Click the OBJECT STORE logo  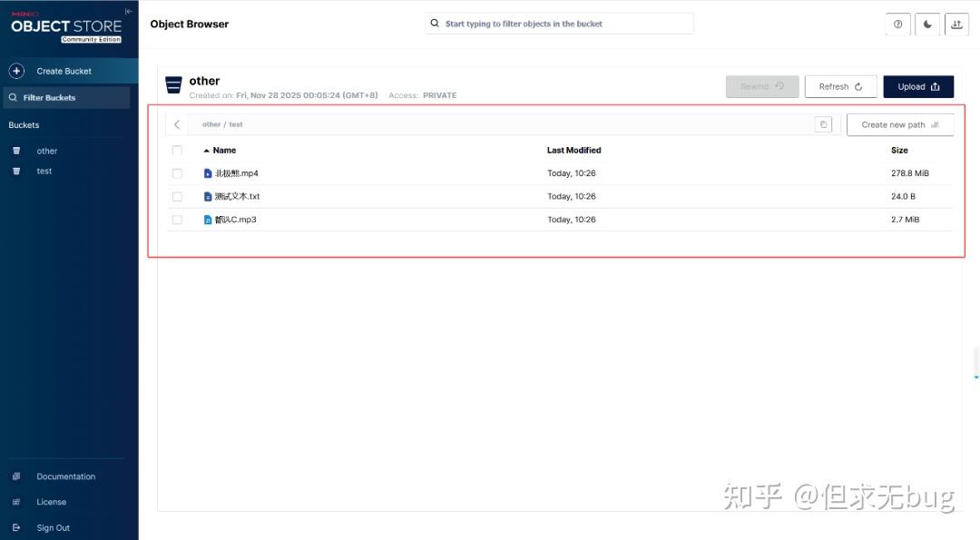click(x=66, y=27)
